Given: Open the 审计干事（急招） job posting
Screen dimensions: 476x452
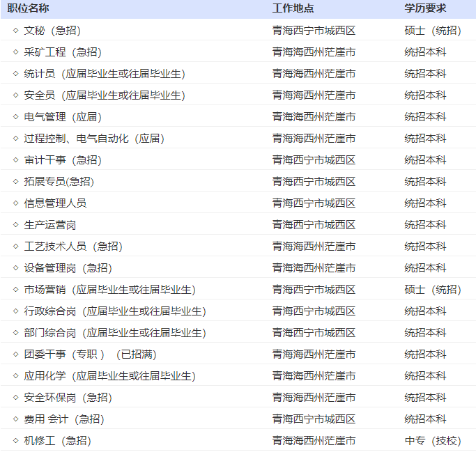Looking at the screenshot, I should pos(63,160).
